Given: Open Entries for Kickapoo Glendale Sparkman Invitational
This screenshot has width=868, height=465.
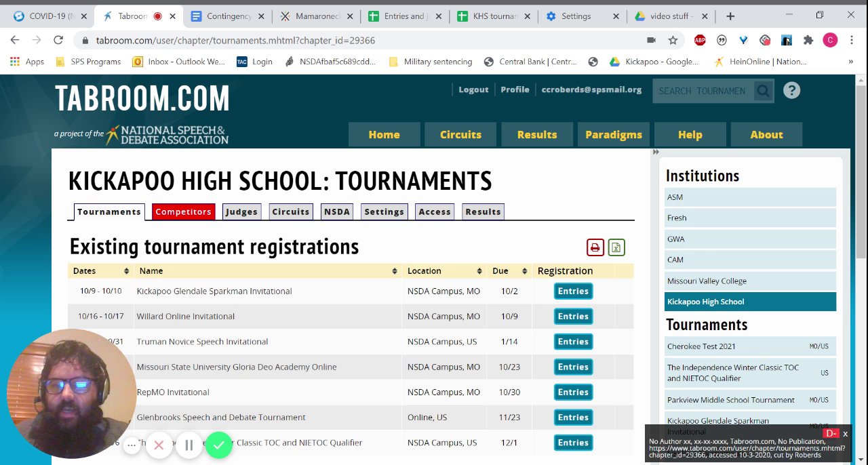Looking at the screenshot, I should [573, 291].
